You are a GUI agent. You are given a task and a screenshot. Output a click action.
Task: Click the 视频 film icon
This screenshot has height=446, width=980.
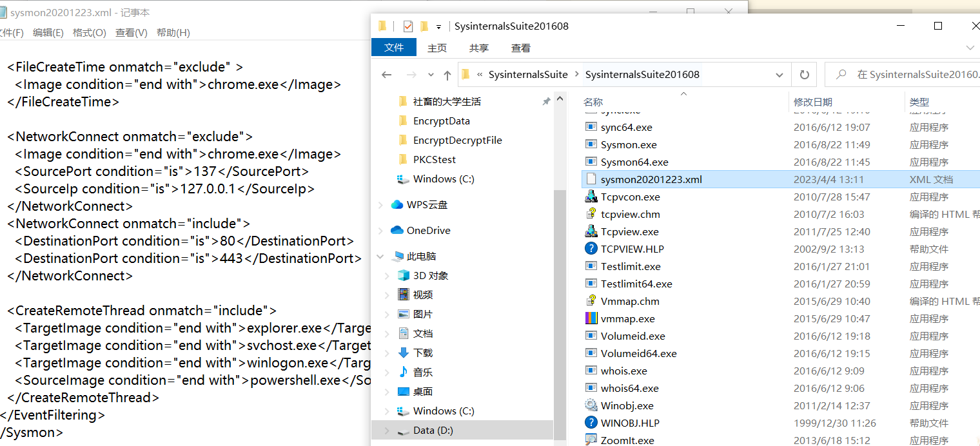click(x=404, y=295)
